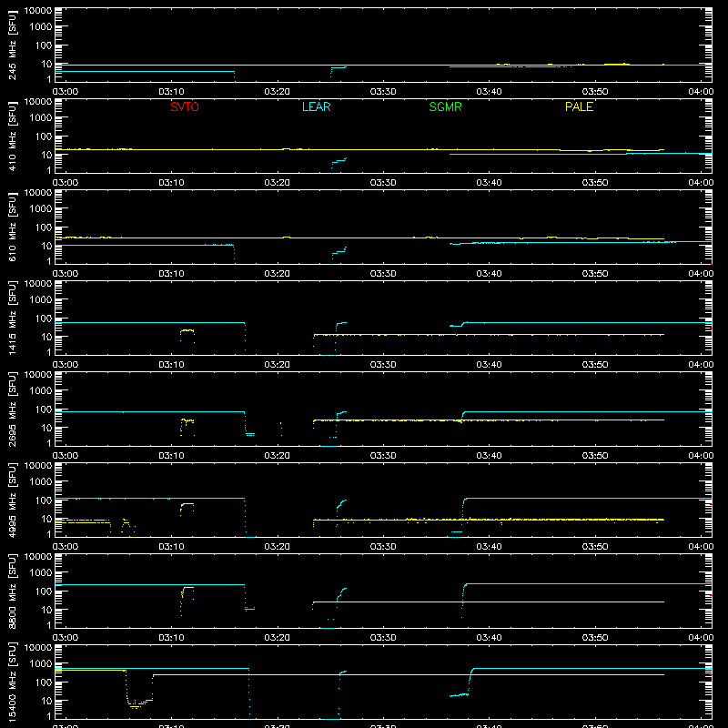Select the 245 MHz [SFU] axis label
Image resolution: width=728 pixels, height=728 pixels.
[x=13, y=45]
